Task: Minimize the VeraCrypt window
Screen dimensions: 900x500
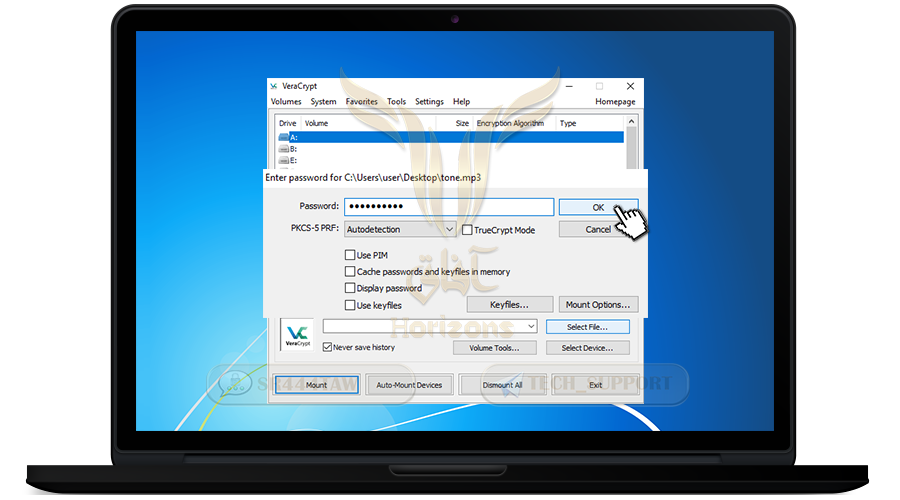Action: (x=569, y=86)
